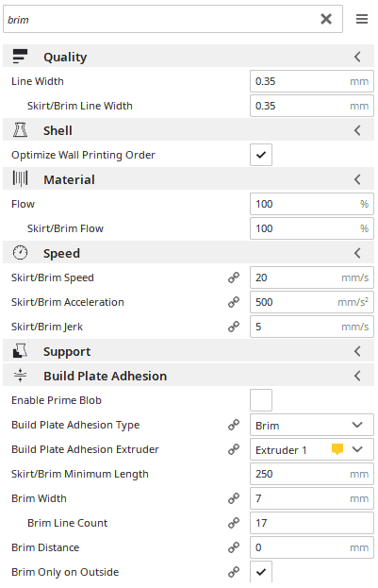Collapse the Speed section using its chevron
378x588 pixels.
357,253
